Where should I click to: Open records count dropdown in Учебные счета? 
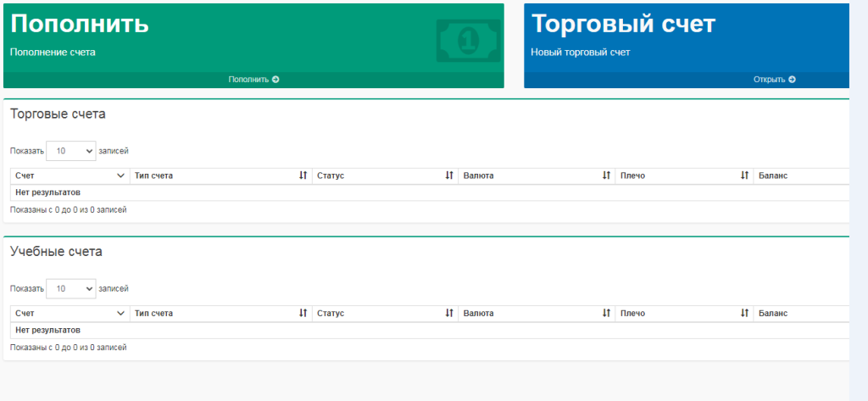(71, 289)
